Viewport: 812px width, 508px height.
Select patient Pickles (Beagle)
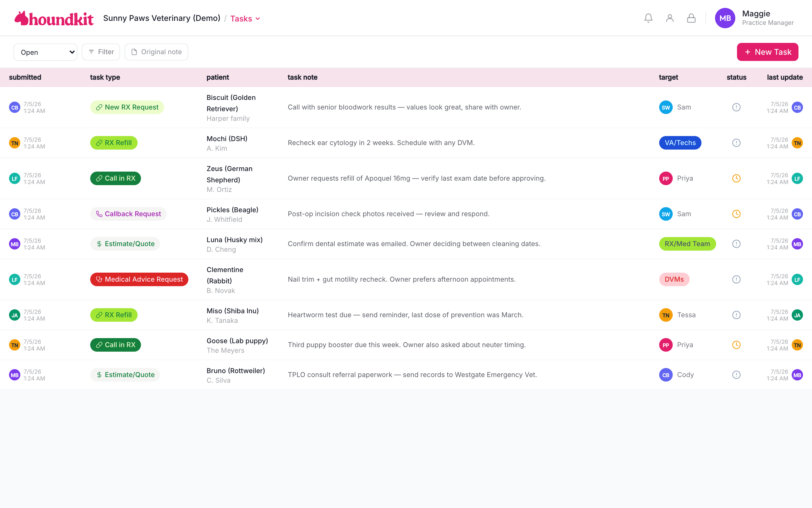point(232,210)
